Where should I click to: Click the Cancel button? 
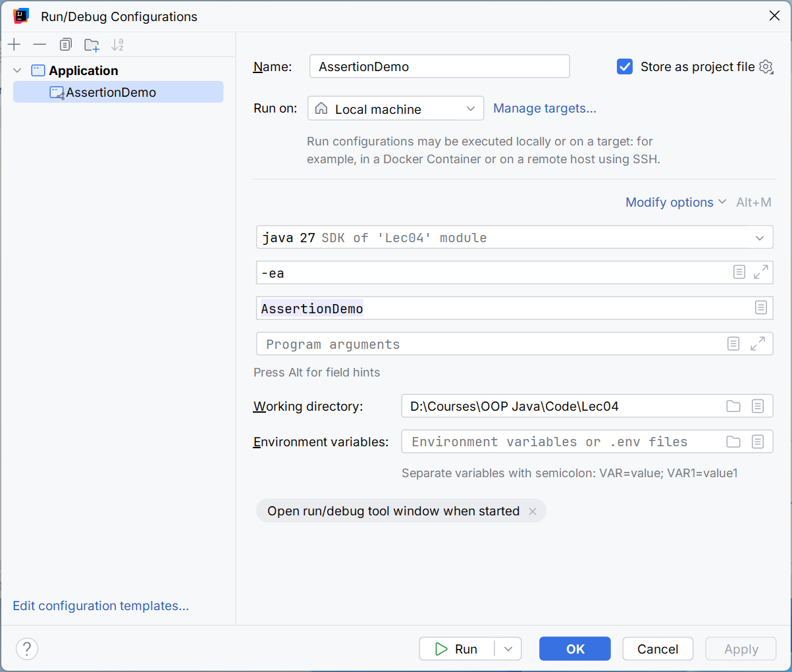[658, 649]
